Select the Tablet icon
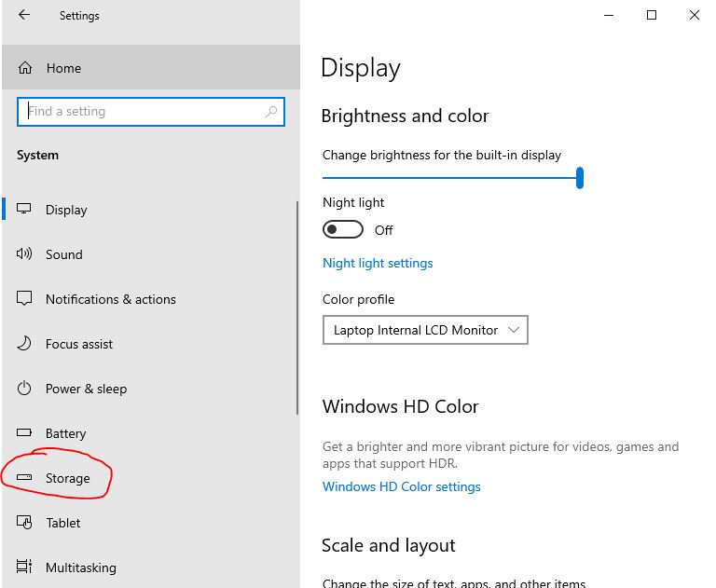This screenshot has height=588, width=716. 24,522
